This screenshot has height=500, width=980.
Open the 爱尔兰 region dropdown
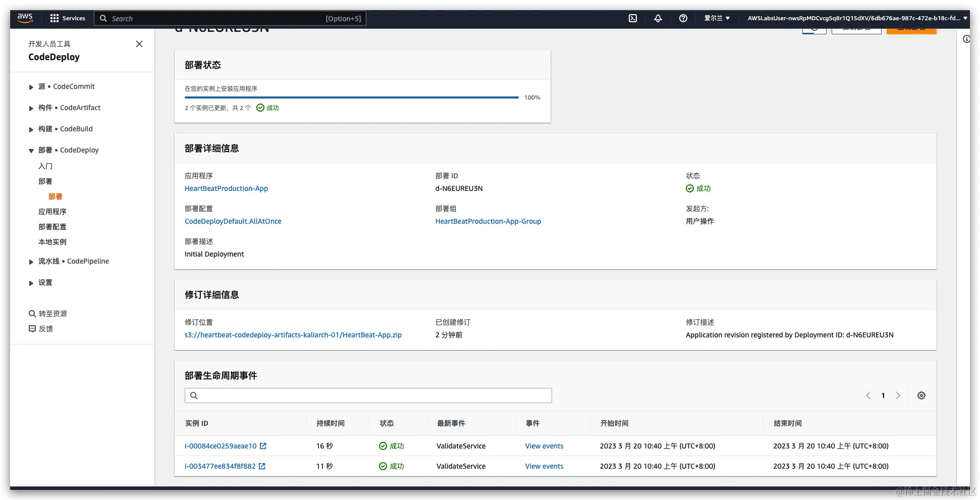tap(717, 18)
